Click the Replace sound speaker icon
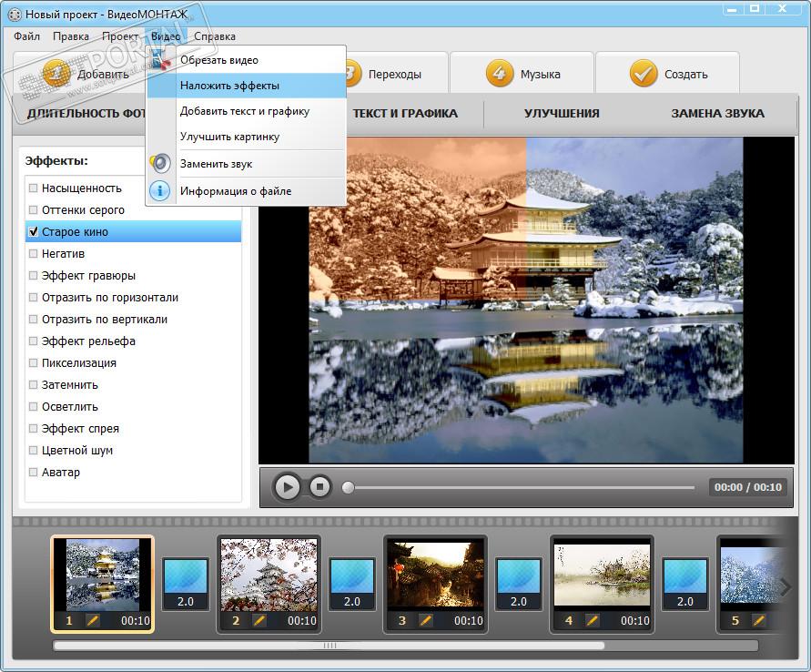This screenshot has height=672, width=811. coord(160,164)
